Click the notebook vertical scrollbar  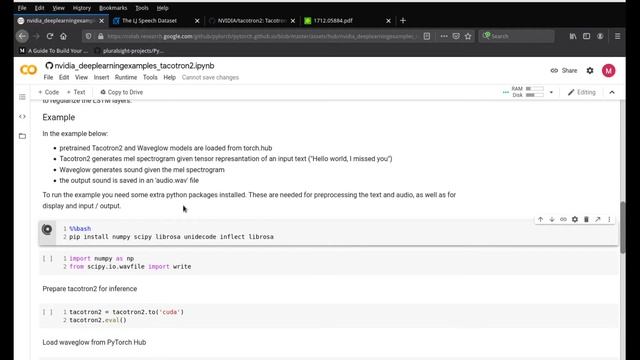pos(622,227)
